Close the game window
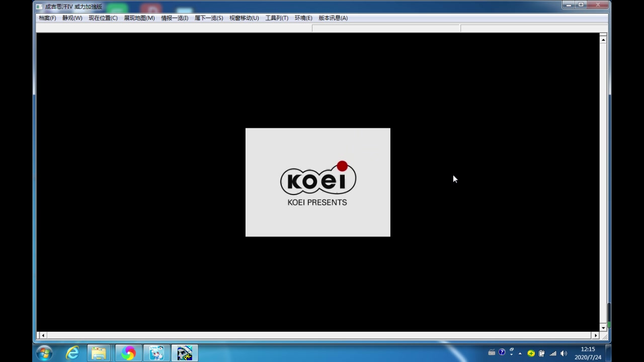 point(598,5)
